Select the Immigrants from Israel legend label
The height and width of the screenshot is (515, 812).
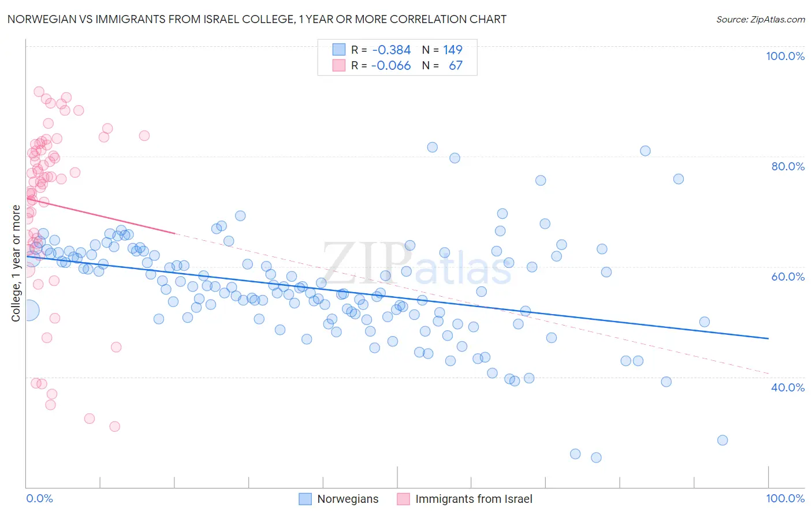(474, 499)
